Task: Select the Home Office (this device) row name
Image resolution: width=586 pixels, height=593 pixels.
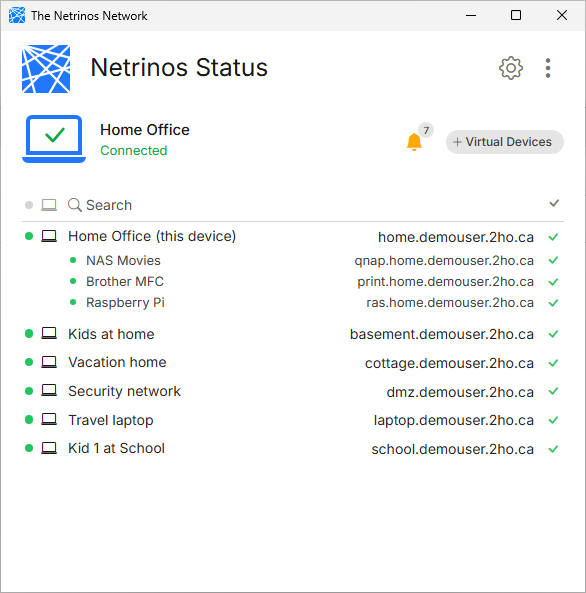Action: pyautogui.click(x=152, y=236)
